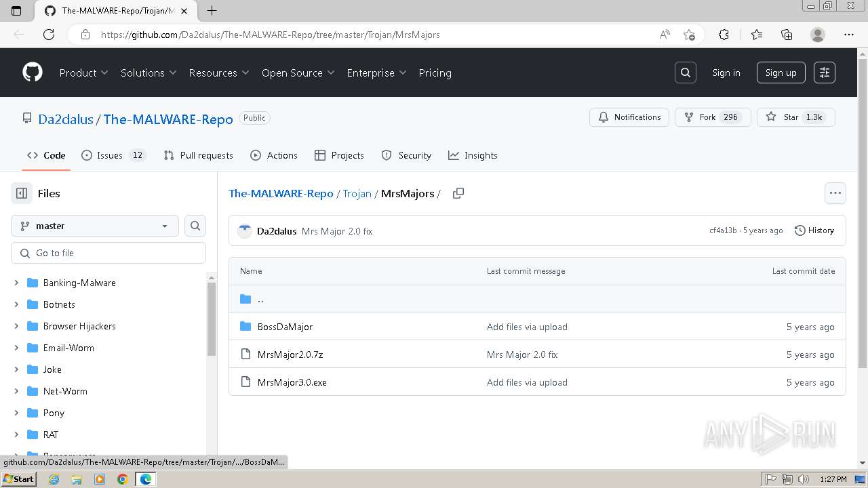Search files with the magnifier next to master
This screenshot has height=488, width=868.
pos(195,226)
